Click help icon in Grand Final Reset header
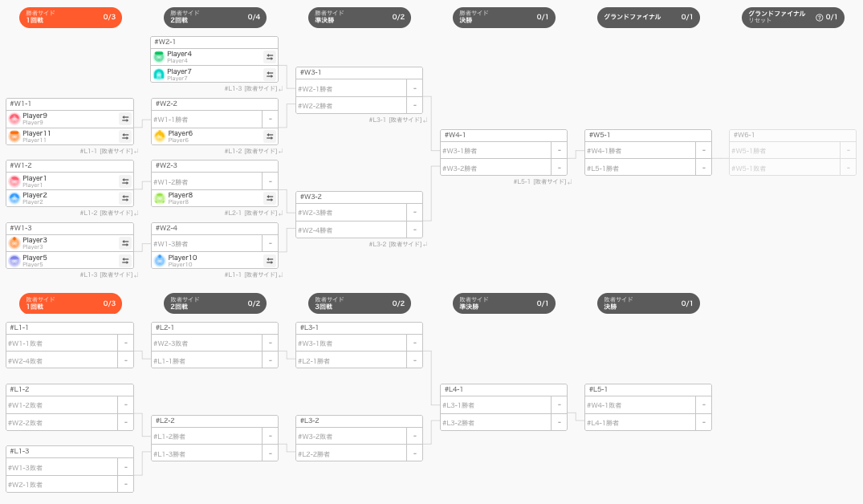This screenshot has height=504, width=863. (x=819, y=18)
